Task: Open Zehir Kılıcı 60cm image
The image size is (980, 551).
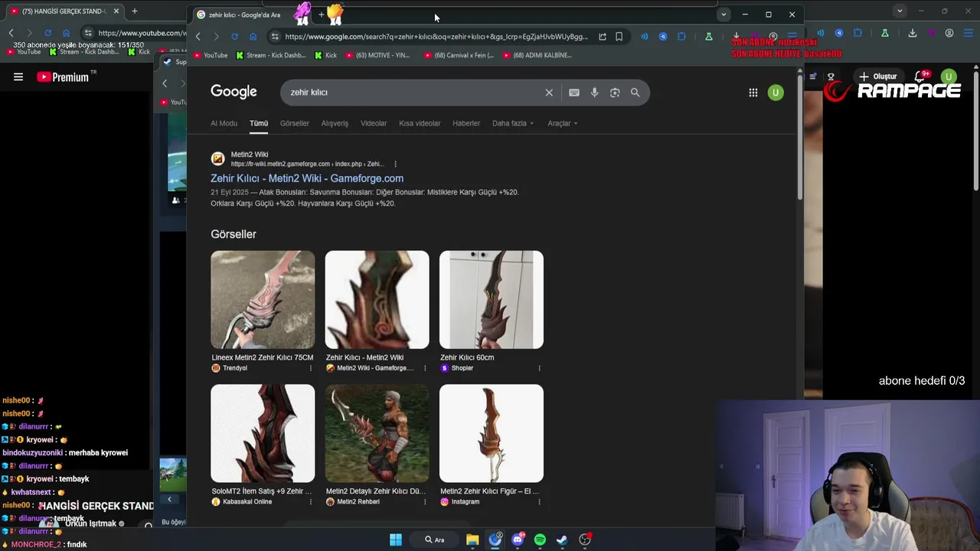Action: (x=492, y=300)
